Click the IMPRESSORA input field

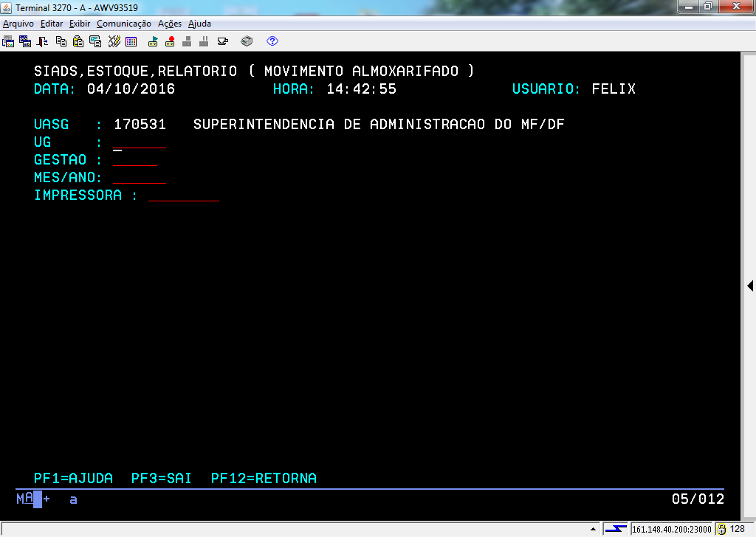(x=184, y=195)
